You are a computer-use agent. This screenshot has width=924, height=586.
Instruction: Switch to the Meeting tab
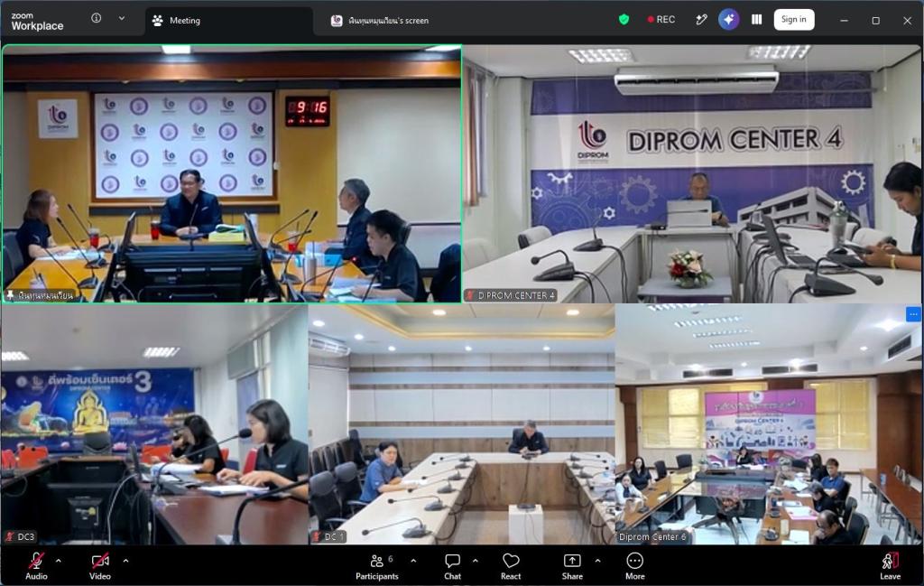[x=228, y=21]
